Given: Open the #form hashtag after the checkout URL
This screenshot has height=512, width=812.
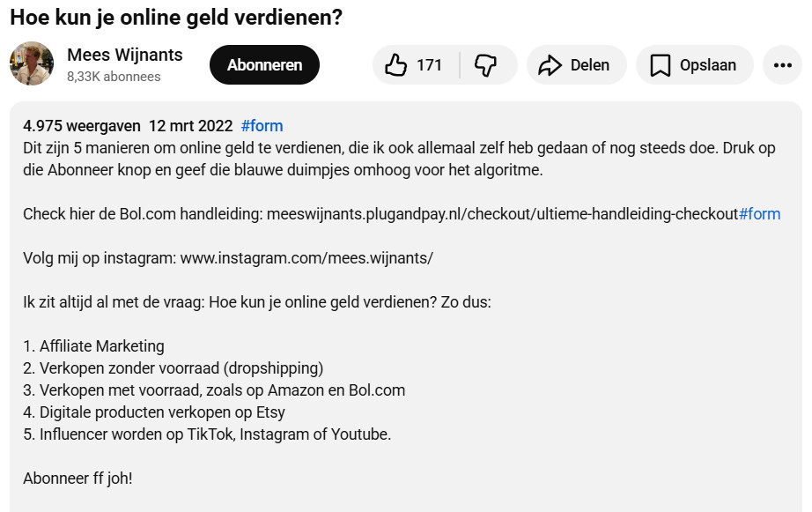Looking at the screenshot, I should click(x=759, y=214).
